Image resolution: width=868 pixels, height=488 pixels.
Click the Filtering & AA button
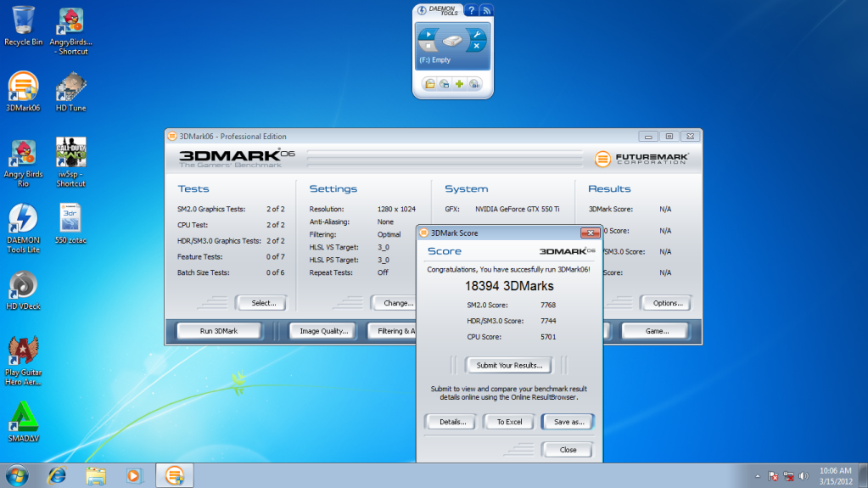point(392,331)
